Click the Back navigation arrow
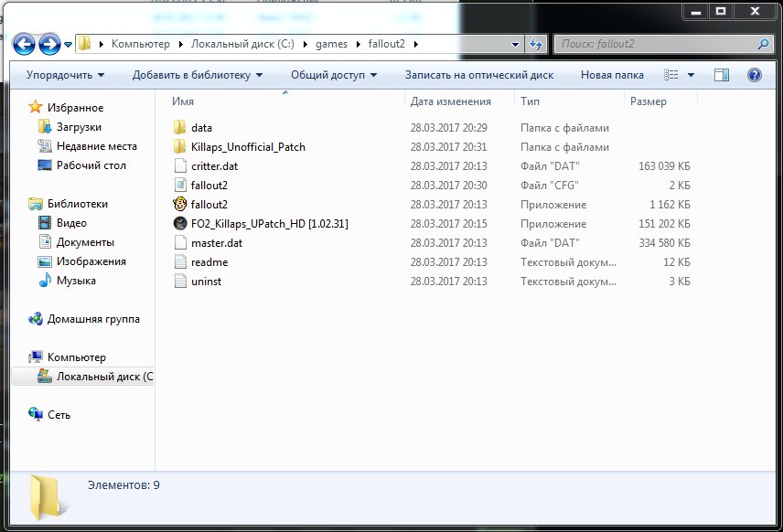The height and width of the screenshot is (532, 783). pos(24,45)
